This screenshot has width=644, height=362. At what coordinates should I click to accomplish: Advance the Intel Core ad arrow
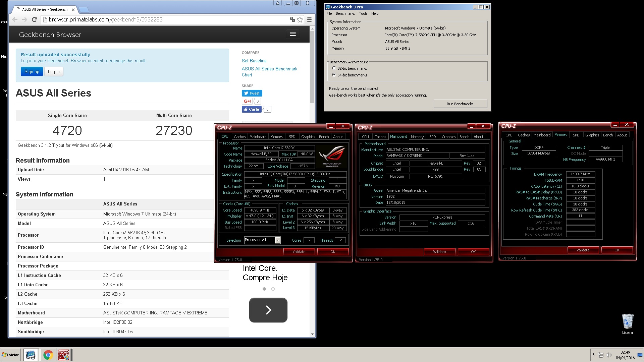[x=268, y=310]
